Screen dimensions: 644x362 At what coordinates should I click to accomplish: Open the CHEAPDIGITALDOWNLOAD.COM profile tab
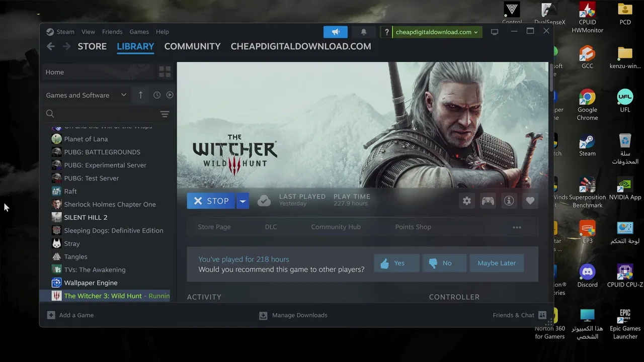pos(301,46)
